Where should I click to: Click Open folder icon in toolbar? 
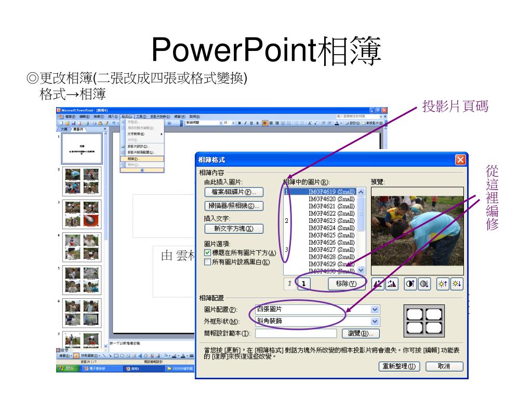[67, 123]
